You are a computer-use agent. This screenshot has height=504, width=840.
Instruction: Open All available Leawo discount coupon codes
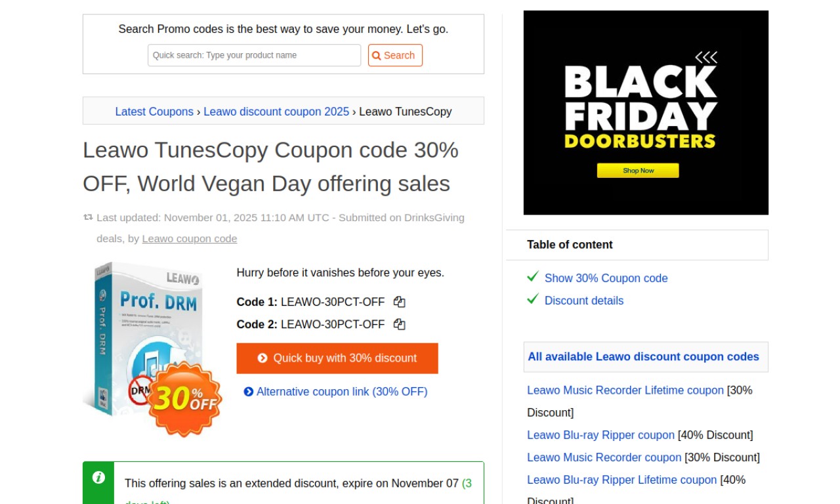pyautogui.click(x=643, y=357)
